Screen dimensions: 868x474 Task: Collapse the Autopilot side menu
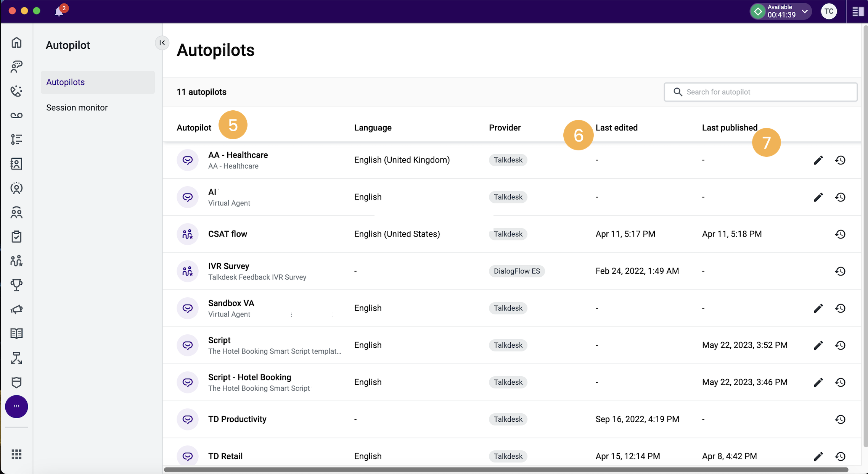coord(162,43)
